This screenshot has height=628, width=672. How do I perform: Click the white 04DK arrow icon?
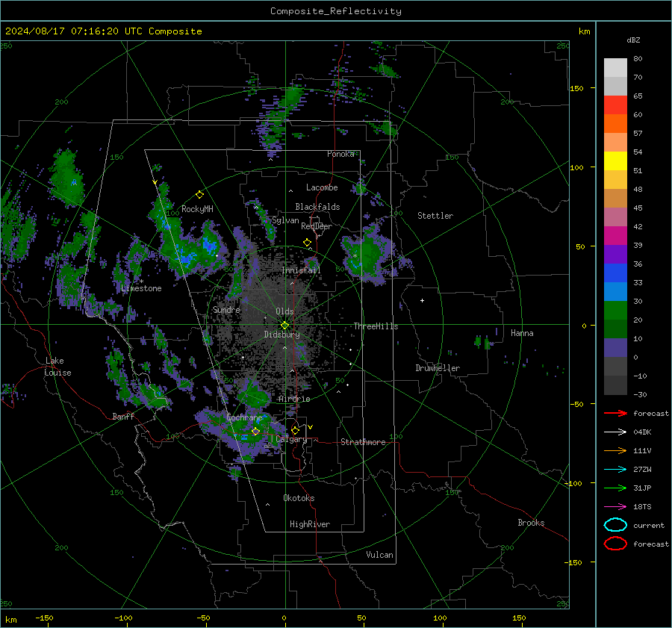[615, 432]
